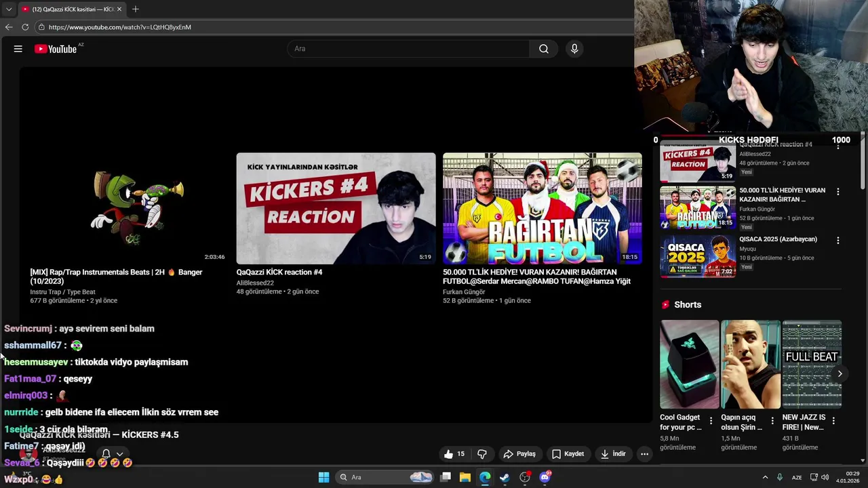Open sidebar QISACA 2025 (Azərbaycan) thumbnail

click(x=698, y=256)
